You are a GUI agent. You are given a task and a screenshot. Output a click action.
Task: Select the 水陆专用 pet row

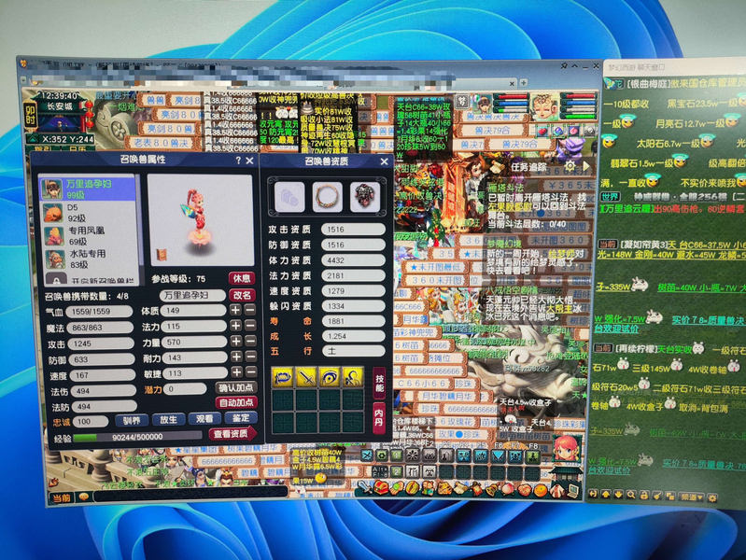[89, 259]
